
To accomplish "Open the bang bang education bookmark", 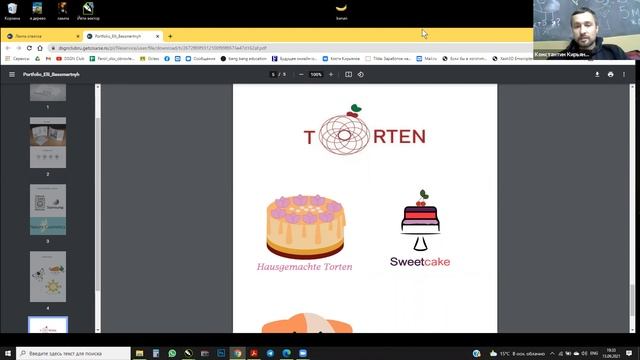I will point(244,59).
